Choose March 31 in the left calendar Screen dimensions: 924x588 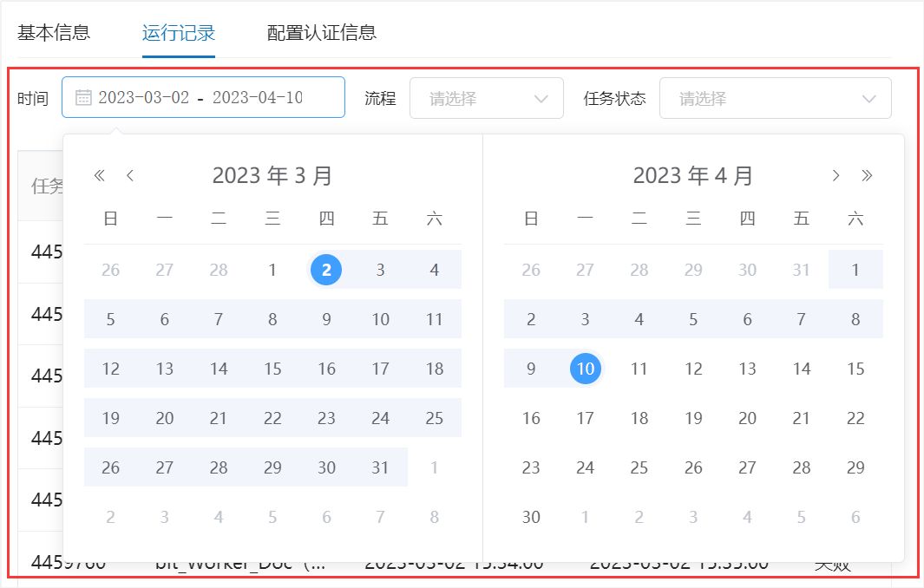[x=380, y=467]
